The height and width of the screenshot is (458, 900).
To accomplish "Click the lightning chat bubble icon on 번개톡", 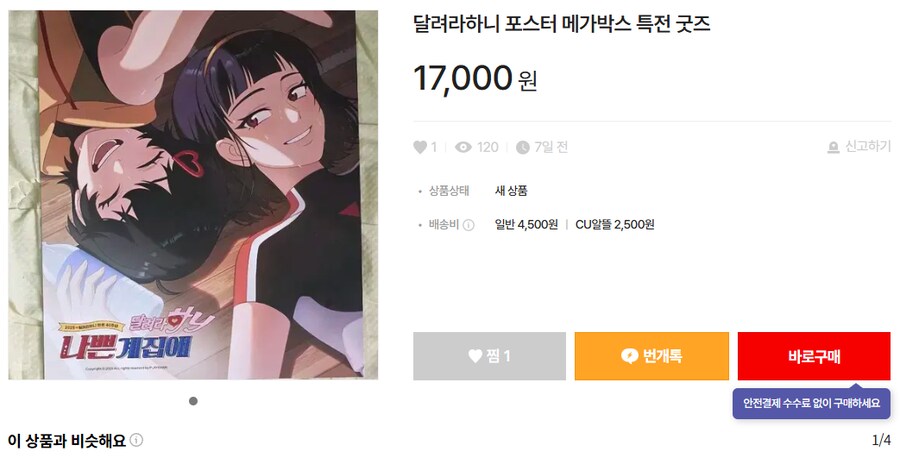I will point(629,356).
